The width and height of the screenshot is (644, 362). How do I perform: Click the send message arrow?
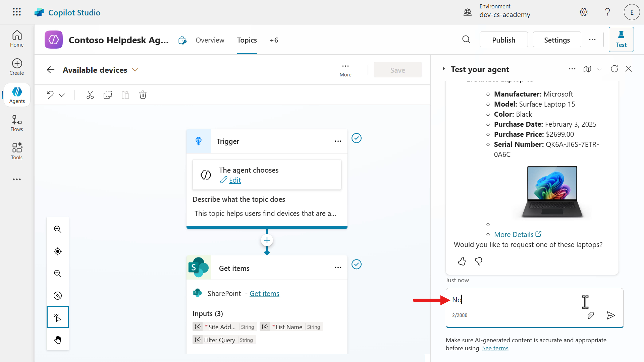tap(611, 315)
